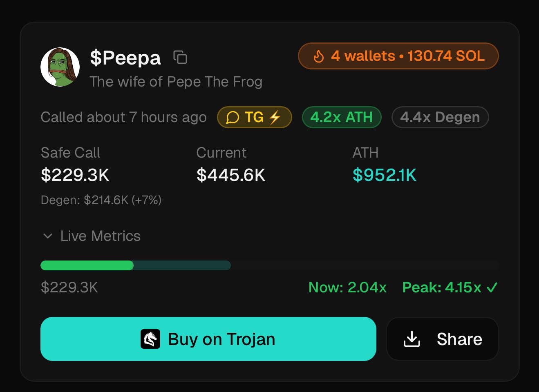This screenshot has width=539, height=392.
Task: Click the Degen: $214.6K (+7%) text
Action: pyautogui.click(x=101, y=200)
